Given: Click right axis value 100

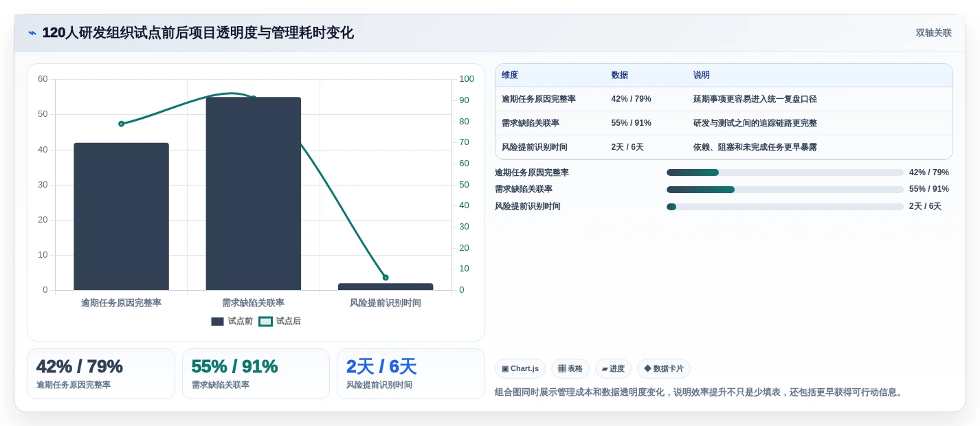Looking at the screenshot, I should pos(467,79).
